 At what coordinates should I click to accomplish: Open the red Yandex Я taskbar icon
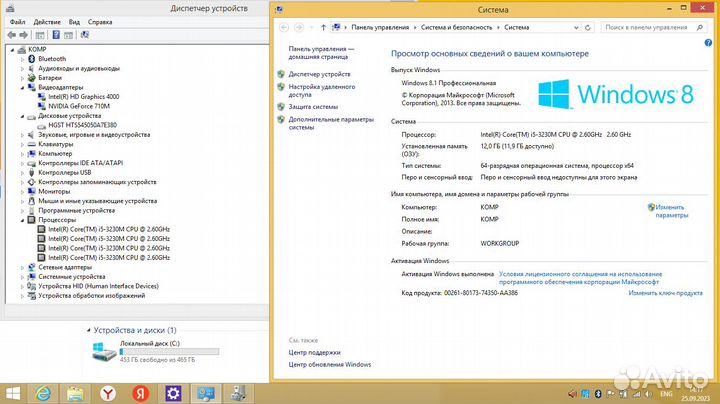pyautogui.click(x=141, y=393)
